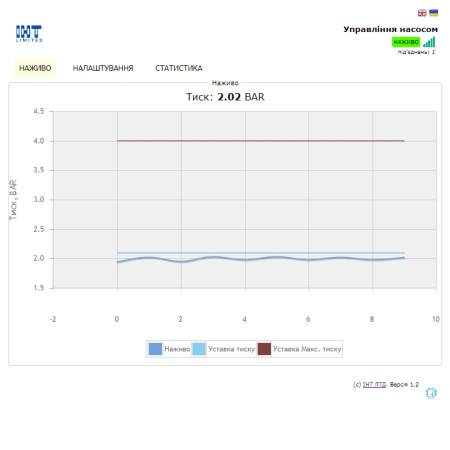The height and width of the screenshot is (450, 450).
Task: Click the Управління насосом heading
Action: click(x=391, y=29)
